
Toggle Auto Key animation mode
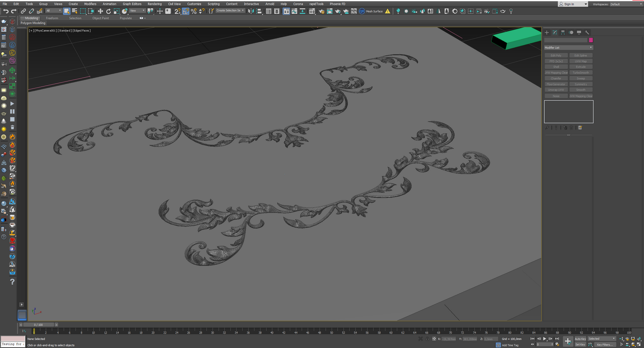click(580, 339)
